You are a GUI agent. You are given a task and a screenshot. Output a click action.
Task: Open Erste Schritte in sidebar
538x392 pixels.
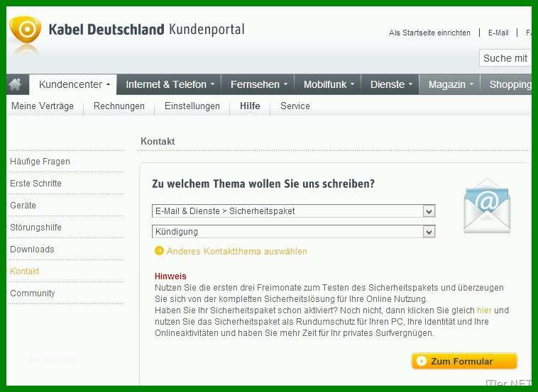(35, 184)
